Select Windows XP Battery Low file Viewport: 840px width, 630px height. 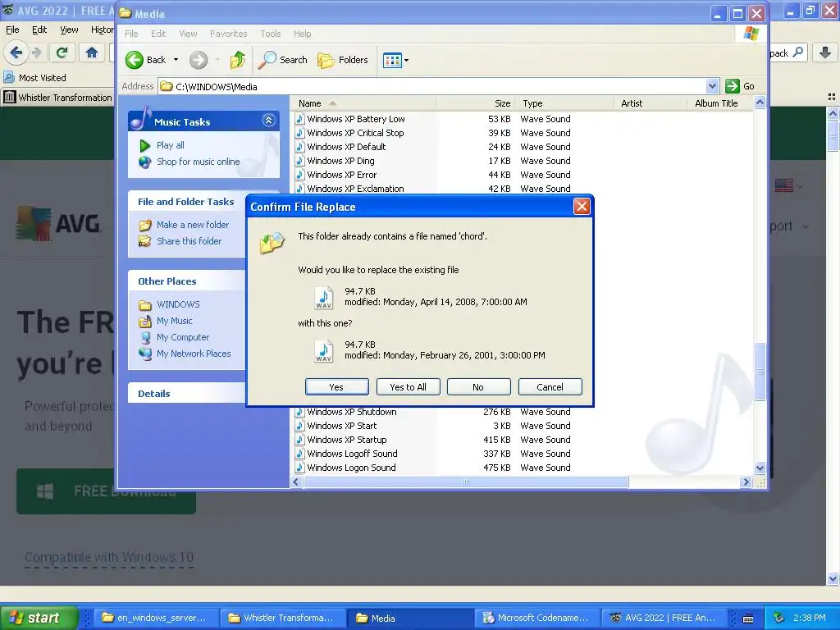356,119
